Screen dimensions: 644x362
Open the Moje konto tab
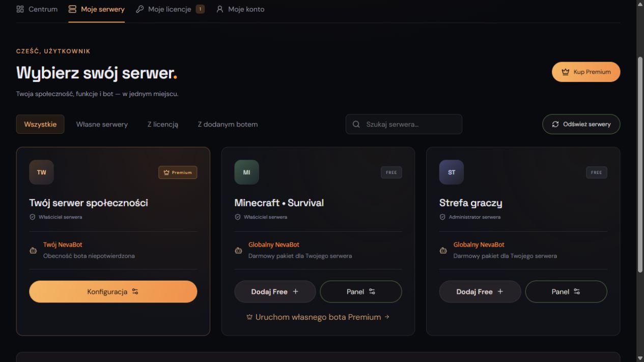pyautogui.click(x=240, y=9)
